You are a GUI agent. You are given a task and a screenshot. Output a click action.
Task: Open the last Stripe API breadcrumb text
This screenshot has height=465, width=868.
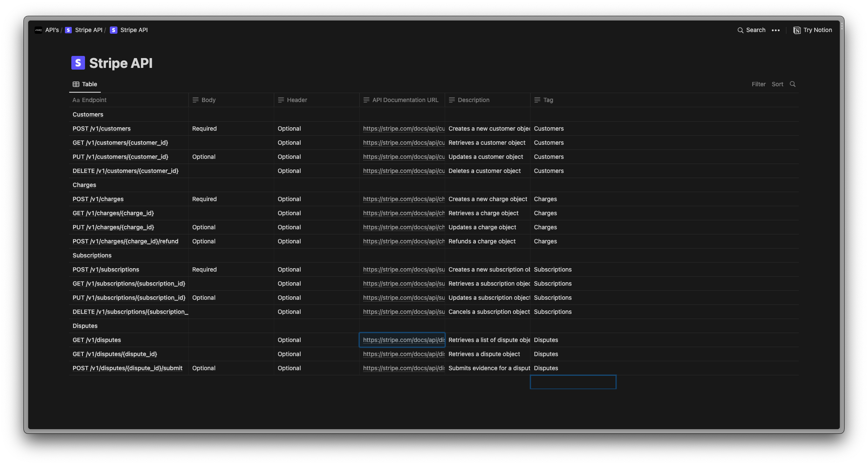pos(134,30)
